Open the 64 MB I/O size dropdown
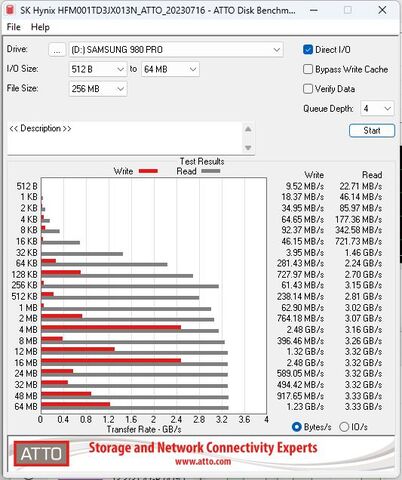 point(170,69)
